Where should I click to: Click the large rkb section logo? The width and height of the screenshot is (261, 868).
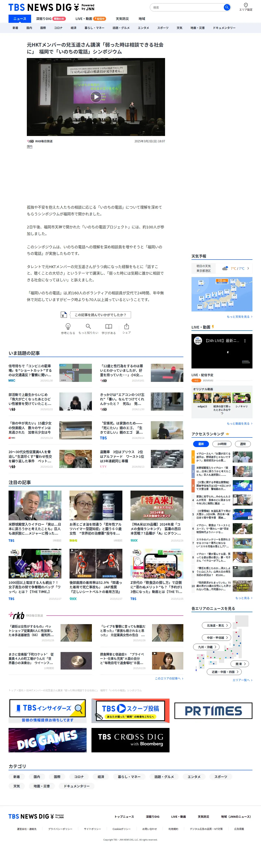16,615
